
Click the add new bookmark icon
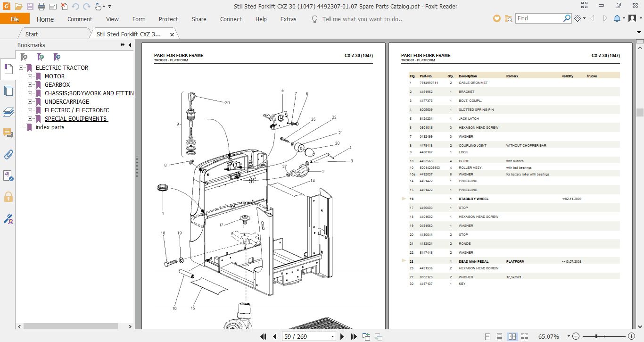[x=41, y=57]
